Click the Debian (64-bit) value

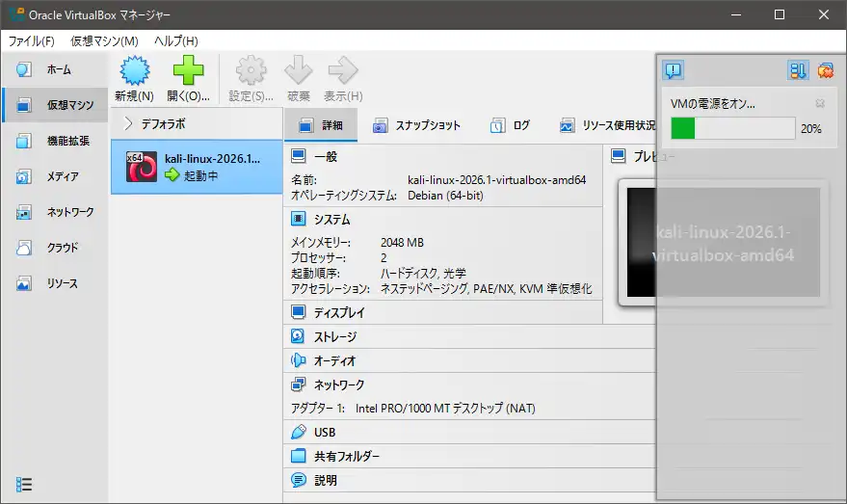coord(445,196)
